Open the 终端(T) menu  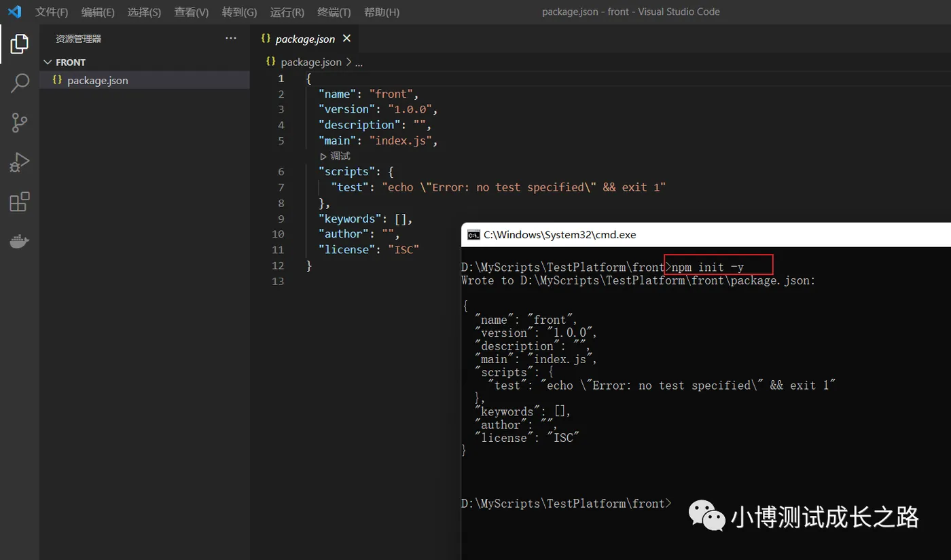(334, 12)
